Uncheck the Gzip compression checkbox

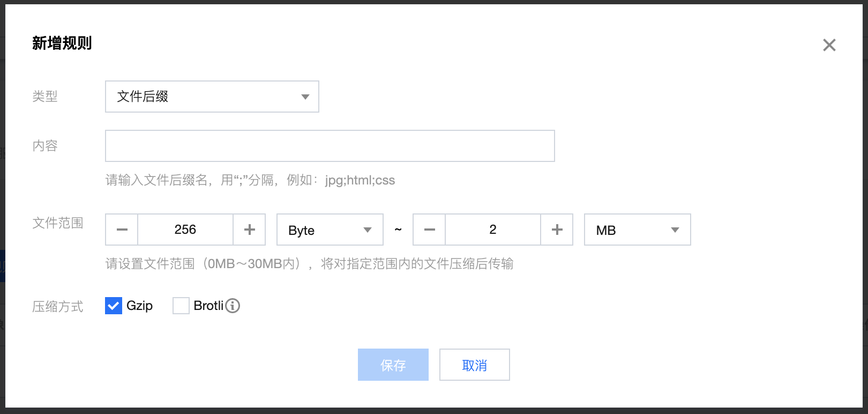114,306
